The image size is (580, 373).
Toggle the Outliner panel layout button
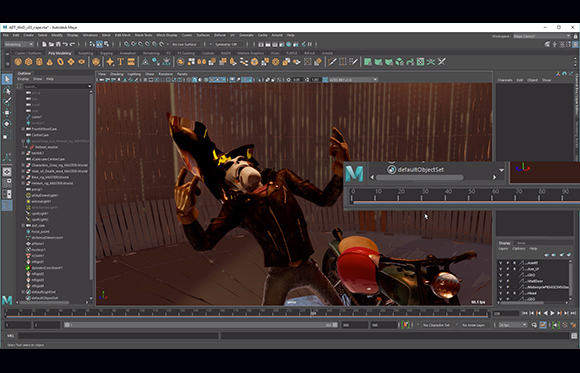[7, 205]
